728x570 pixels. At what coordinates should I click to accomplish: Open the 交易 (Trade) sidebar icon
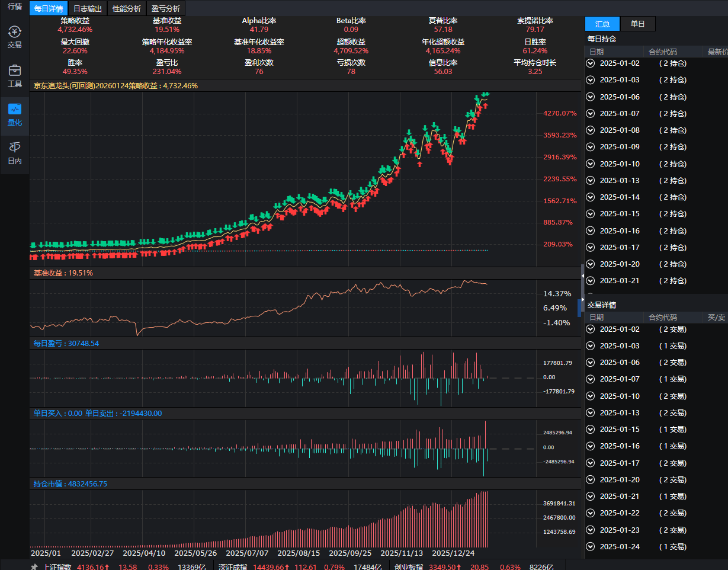[15, 37]
